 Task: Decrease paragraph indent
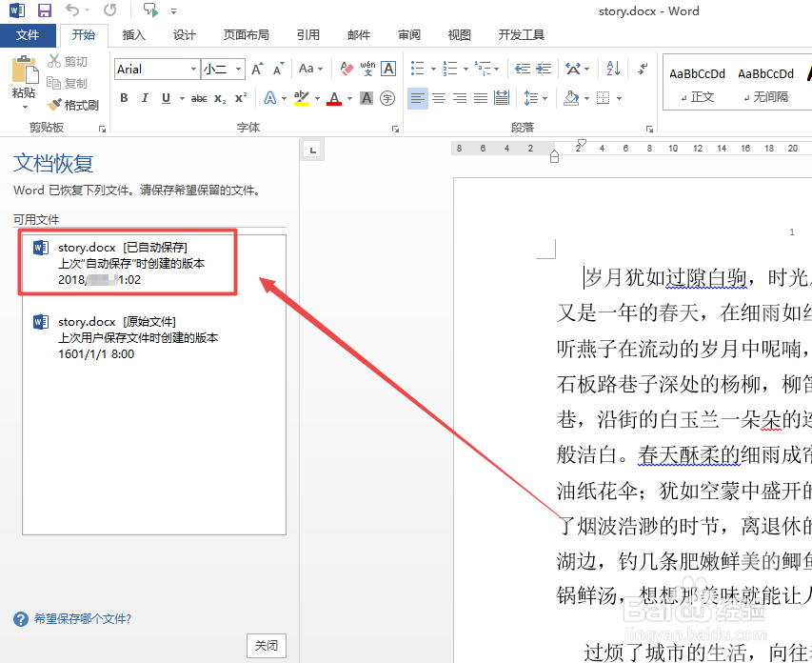(523, 69)
